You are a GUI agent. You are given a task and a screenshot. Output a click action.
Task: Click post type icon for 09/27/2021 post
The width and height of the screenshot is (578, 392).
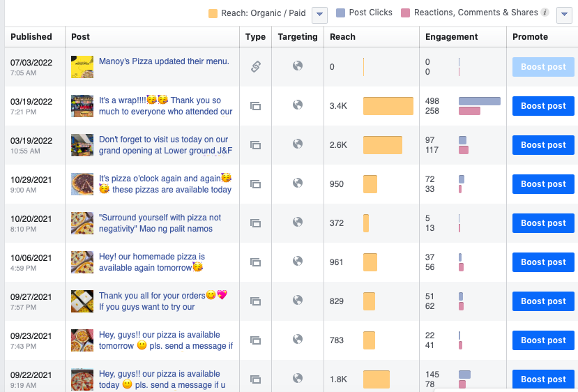(x=256, y=301)
